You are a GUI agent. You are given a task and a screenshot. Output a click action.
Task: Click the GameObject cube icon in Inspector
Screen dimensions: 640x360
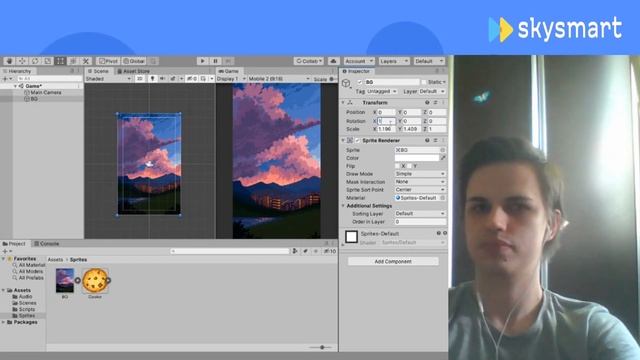[x=346, y=83]
